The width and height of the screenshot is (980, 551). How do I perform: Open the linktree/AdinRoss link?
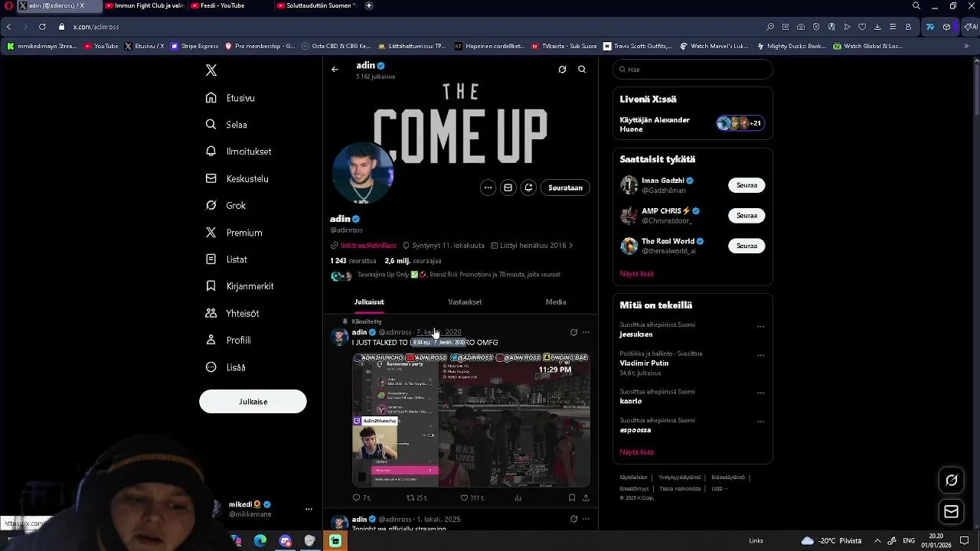[x=369, y=246]
